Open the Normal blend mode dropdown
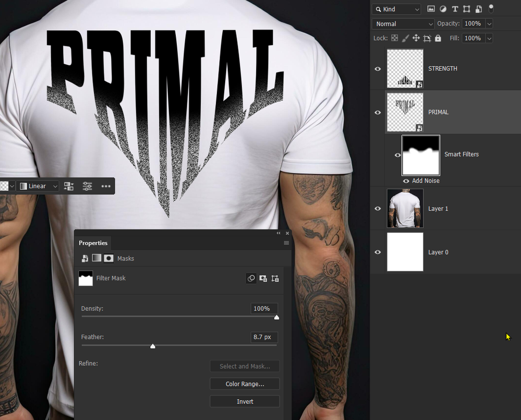 point(403,23)
